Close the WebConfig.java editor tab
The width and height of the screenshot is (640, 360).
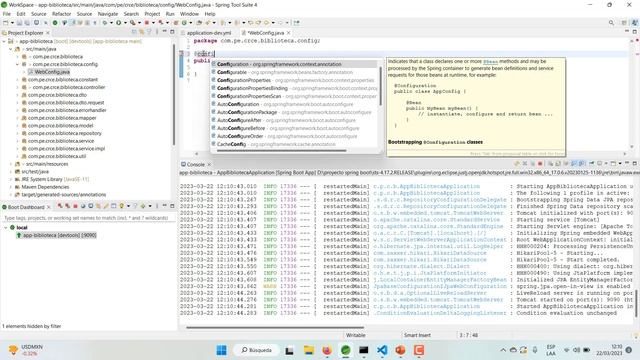pos(289,33)
